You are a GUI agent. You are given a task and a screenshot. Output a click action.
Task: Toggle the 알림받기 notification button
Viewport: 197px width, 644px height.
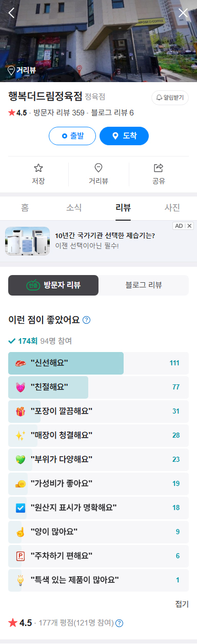point(170,97)
